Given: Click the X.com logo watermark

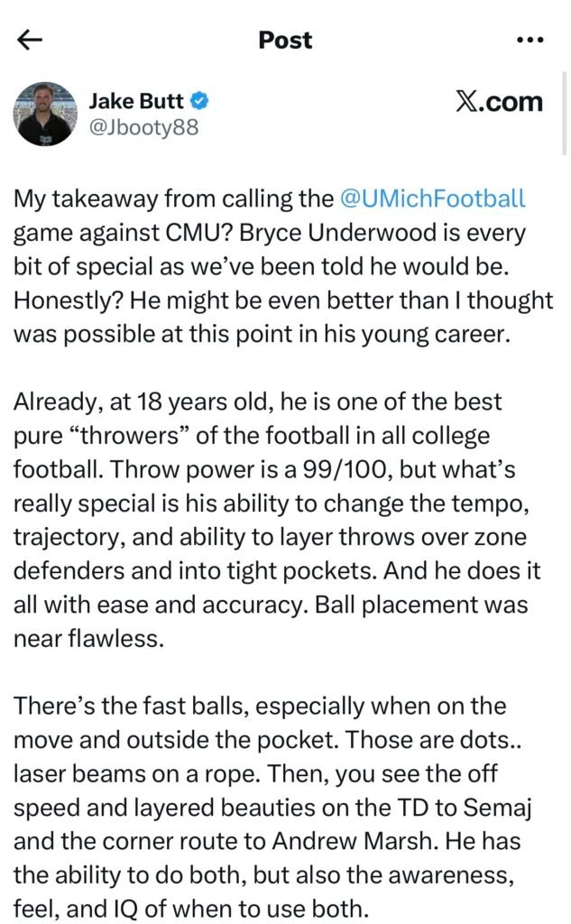Looking at the screenshot, I should pos(499,102).
